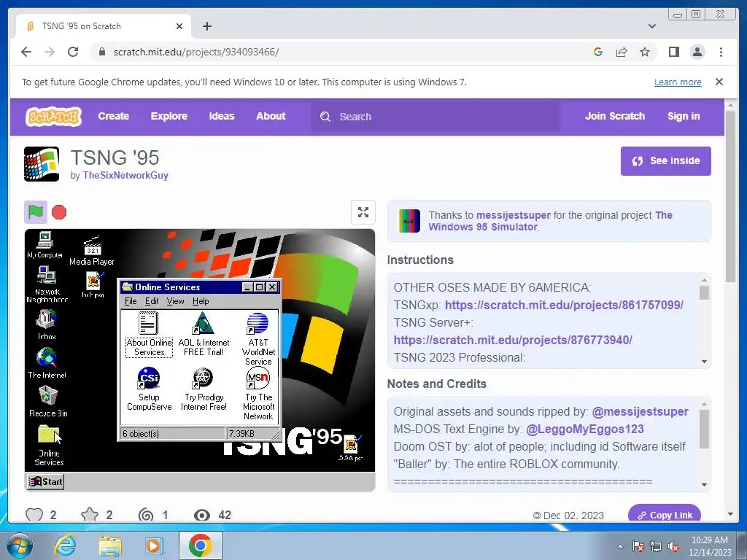Open The Windows 95 Simulator project link
Viewport: 747px width, 560px height.
550,221
